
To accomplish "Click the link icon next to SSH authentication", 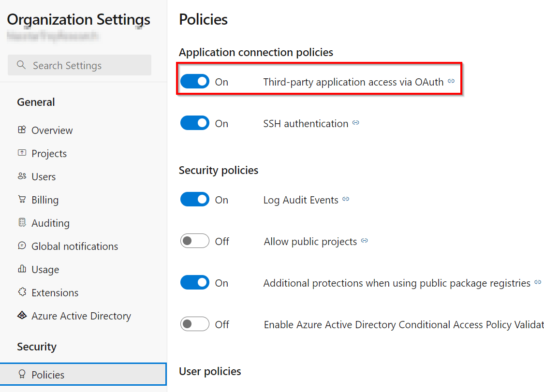I will pyautogui.click(x=355, y=123).
